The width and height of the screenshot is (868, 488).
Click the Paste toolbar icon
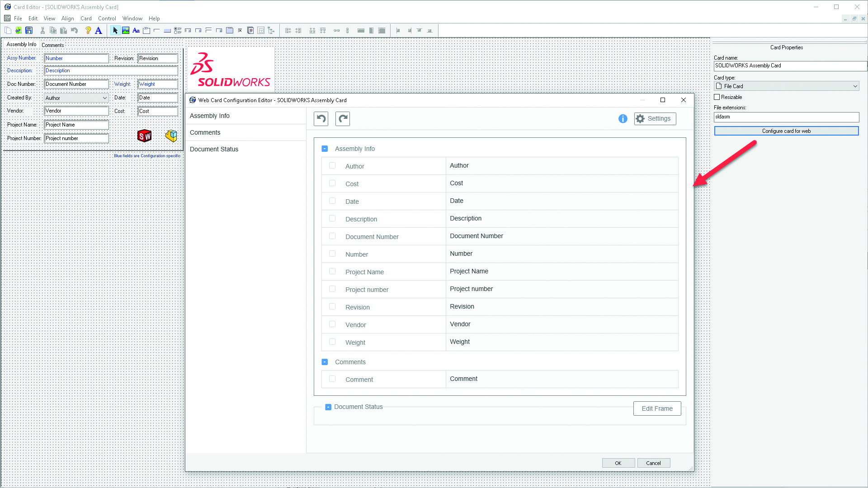click(x=64, y=31)
